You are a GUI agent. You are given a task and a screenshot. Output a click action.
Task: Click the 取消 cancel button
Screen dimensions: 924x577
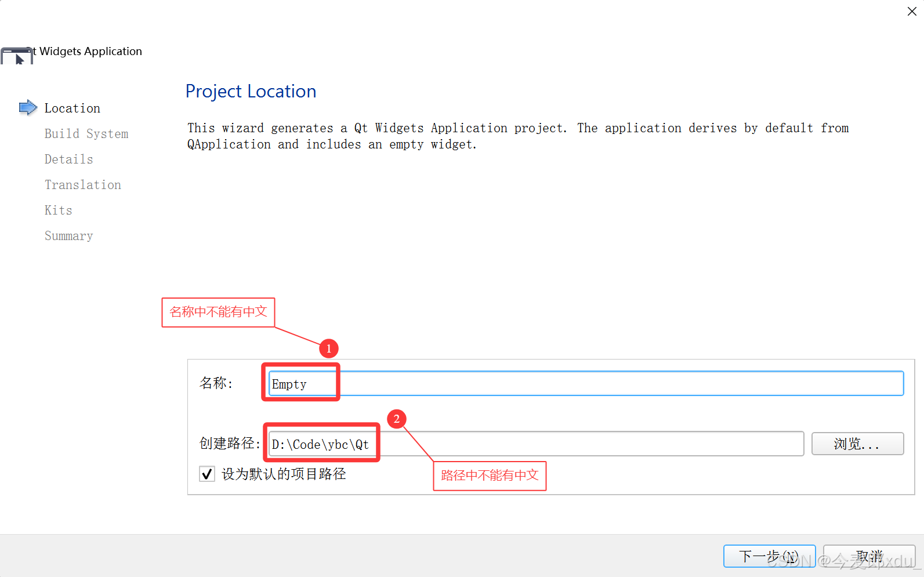869,556
